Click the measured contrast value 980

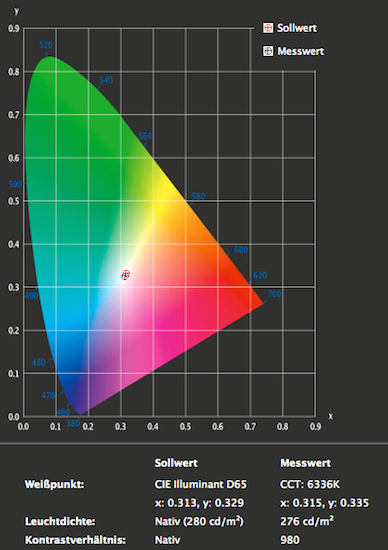[290, 539]
